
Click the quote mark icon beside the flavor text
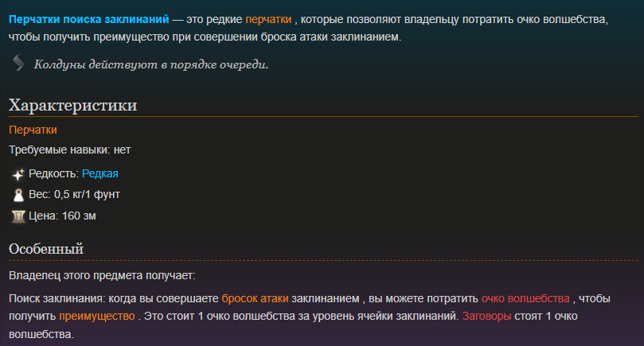pyautogui.click(x=18, y=63)
